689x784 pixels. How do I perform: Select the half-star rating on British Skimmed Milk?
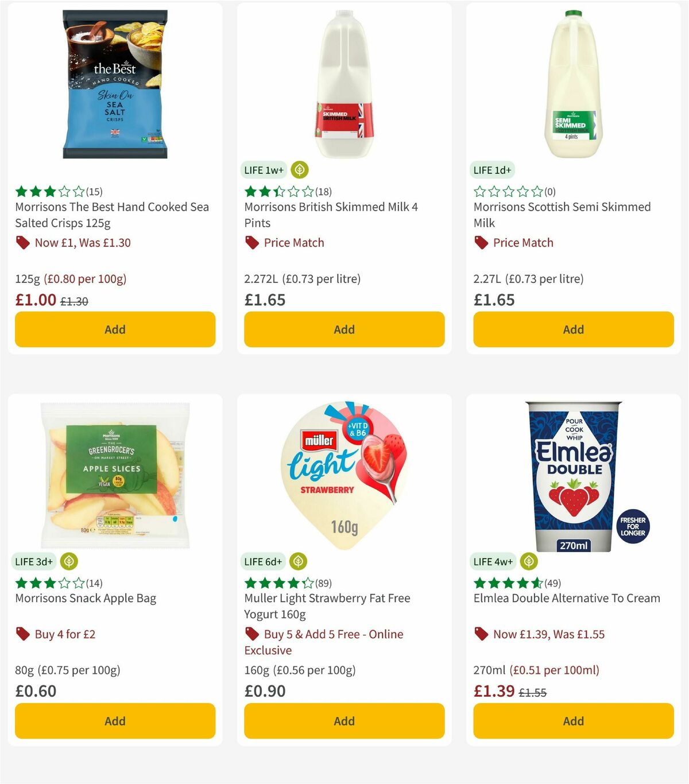[280, 191]
